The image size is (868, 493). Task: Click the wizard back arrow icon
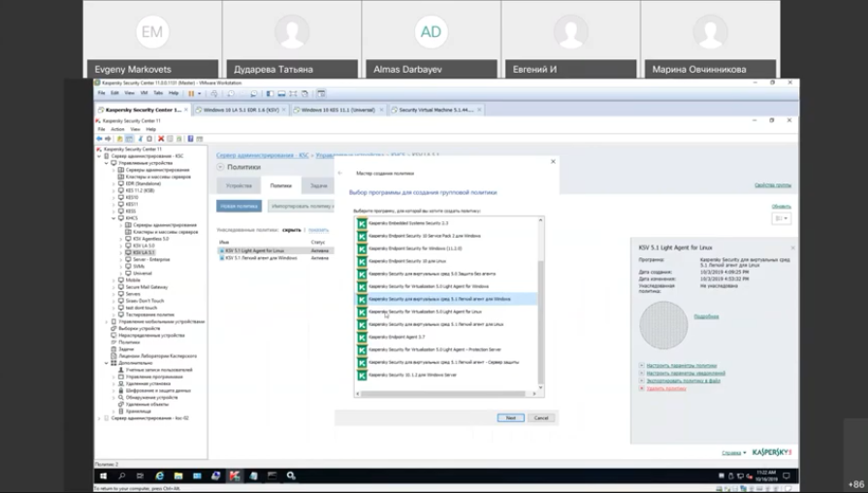coord(340,174)
